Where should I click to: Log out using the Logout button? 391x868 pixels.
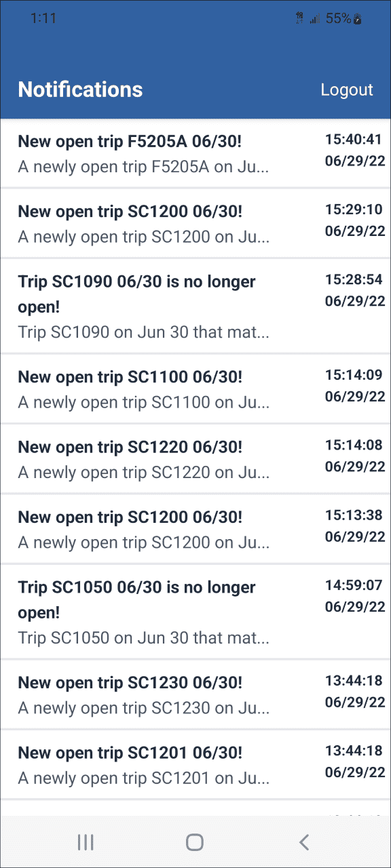(347, 90)
